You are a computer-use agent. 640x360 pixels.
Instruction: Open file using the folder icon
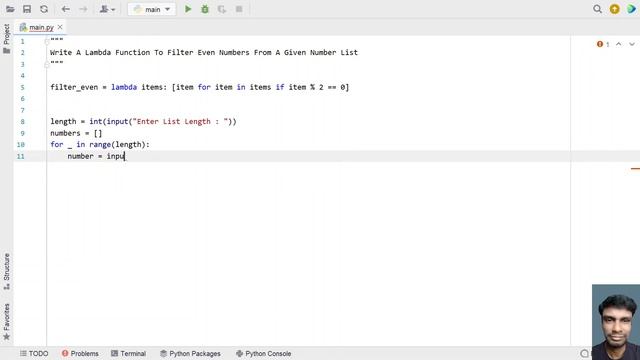(10, 9)
